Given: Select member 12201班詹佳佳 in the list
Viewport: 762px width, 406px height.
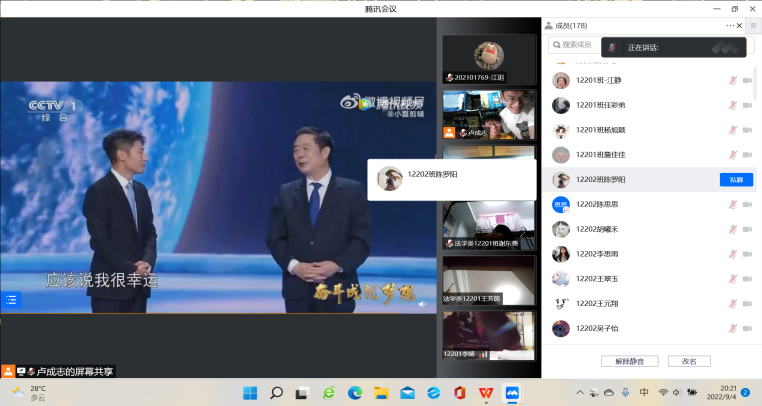Looking at the screenshot, I should coord(601,155).
